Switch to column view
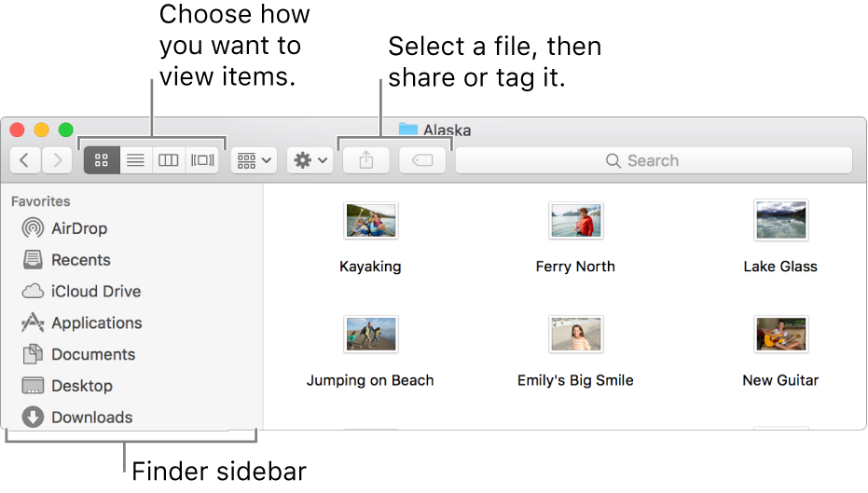Viewport: 868px width, 493px height. point(168,160)
